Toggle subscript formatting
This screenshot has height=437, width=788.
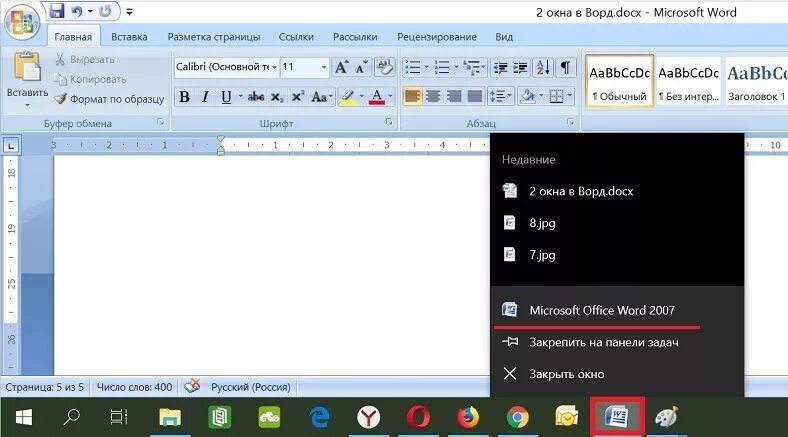click(277, 96)
